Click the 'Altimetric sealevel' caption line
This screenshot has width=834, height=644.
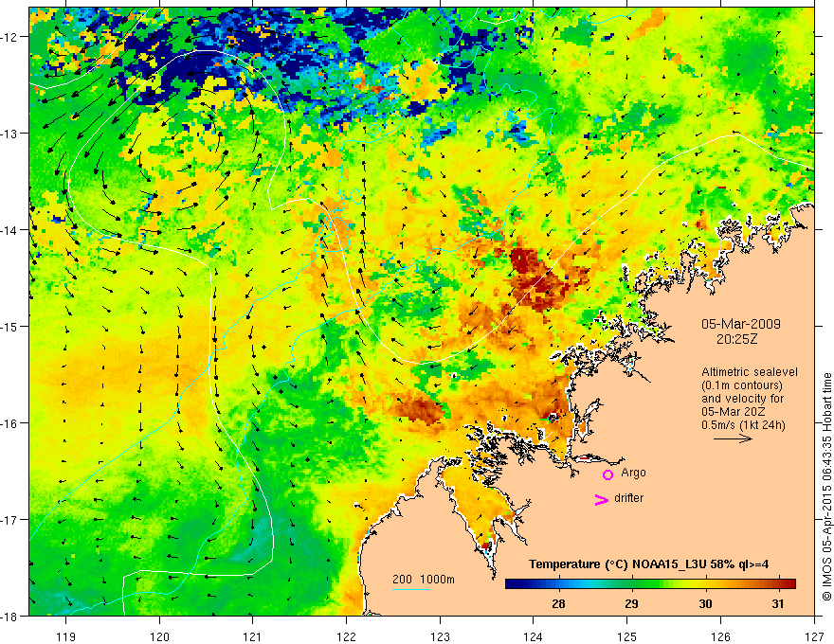750,372
